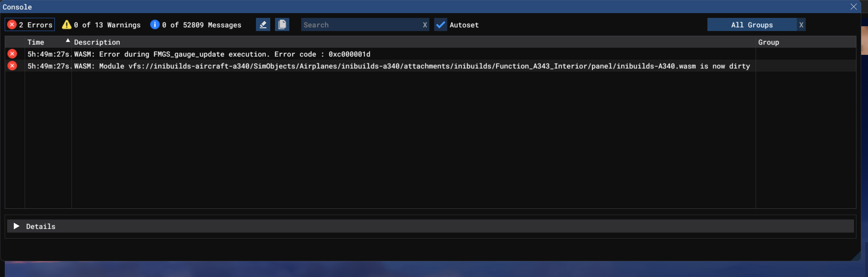Click into the Search input field
868x277 pixels.
[x=361, y=25]
